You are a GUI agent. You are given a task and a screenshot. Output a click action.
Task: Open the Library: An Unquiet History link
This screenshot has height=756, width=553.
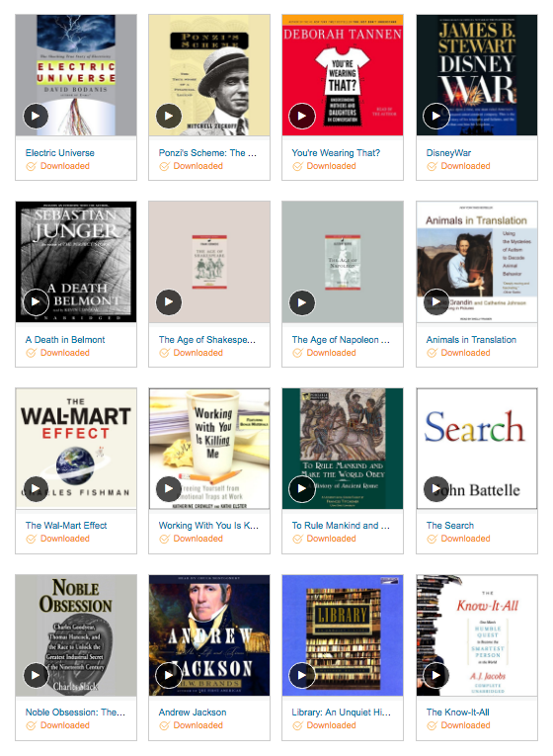coord(341,713)
